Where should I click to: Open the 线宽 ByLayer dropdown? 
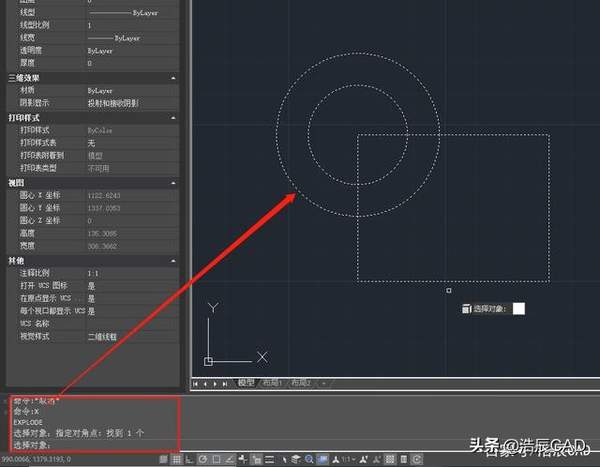(x=132, y=38)
